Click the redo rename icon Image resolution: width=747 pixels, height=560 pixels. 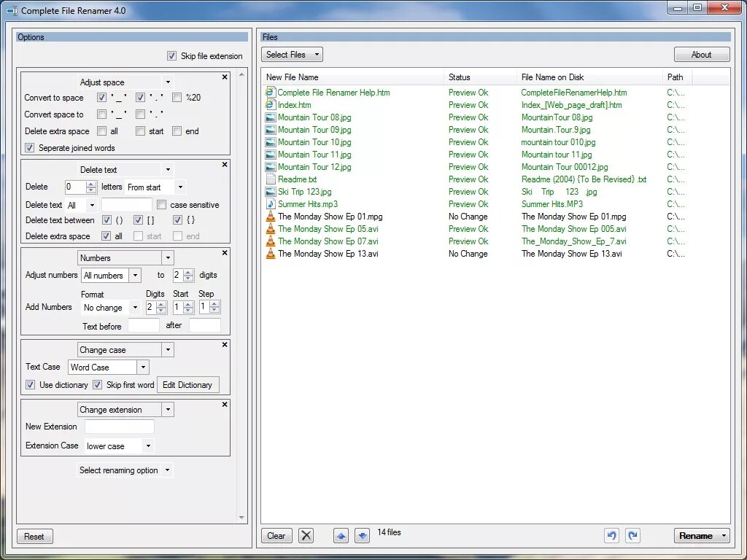pos(632,536)
